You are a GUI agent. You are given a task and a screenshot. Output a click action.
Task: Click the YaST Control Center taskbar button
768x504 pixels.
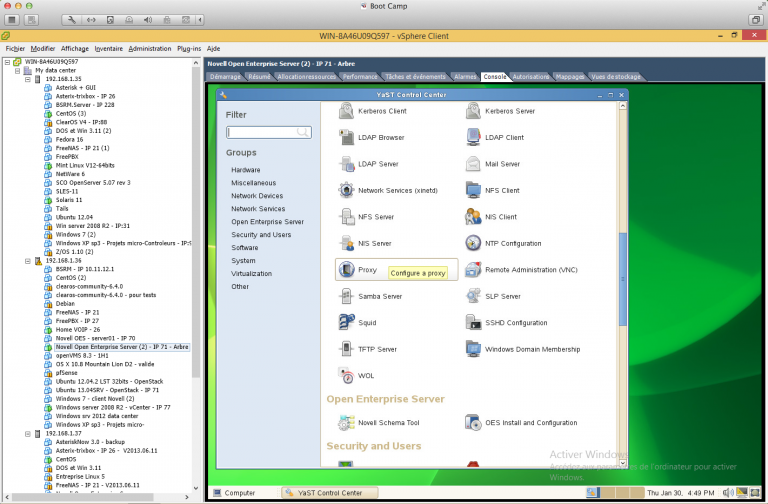click(x=330, y=493)
